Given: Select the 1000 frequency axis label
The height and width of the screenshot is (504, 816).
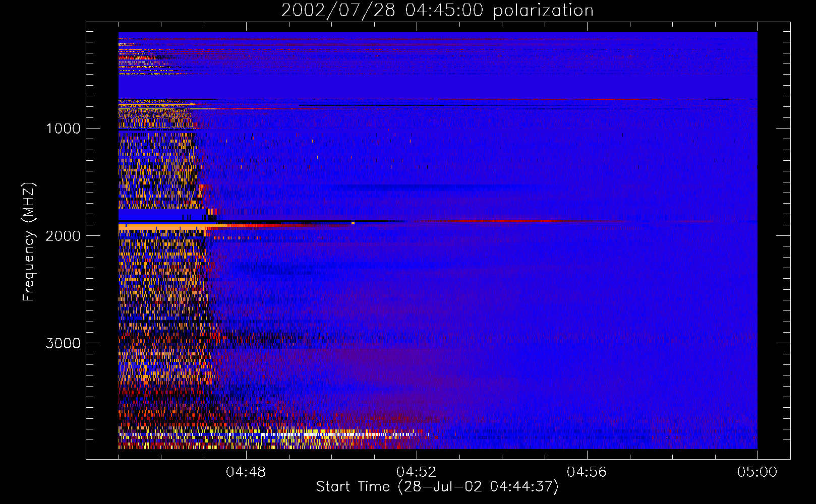Looking at the screenshot, I should coord(63,129).
